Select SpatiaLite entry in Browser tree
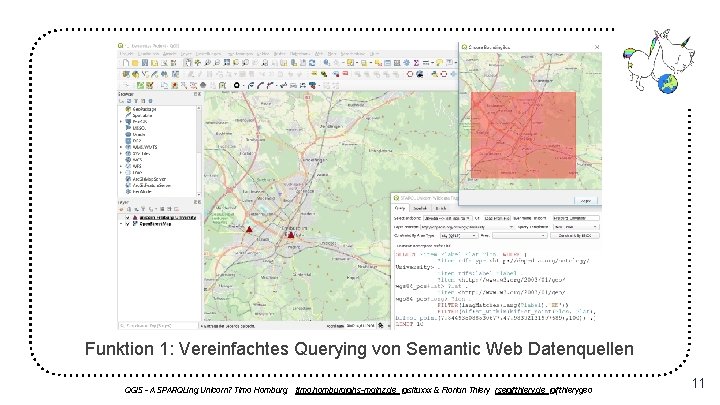This screenshot has height=405, width=720. click(142, 115)
